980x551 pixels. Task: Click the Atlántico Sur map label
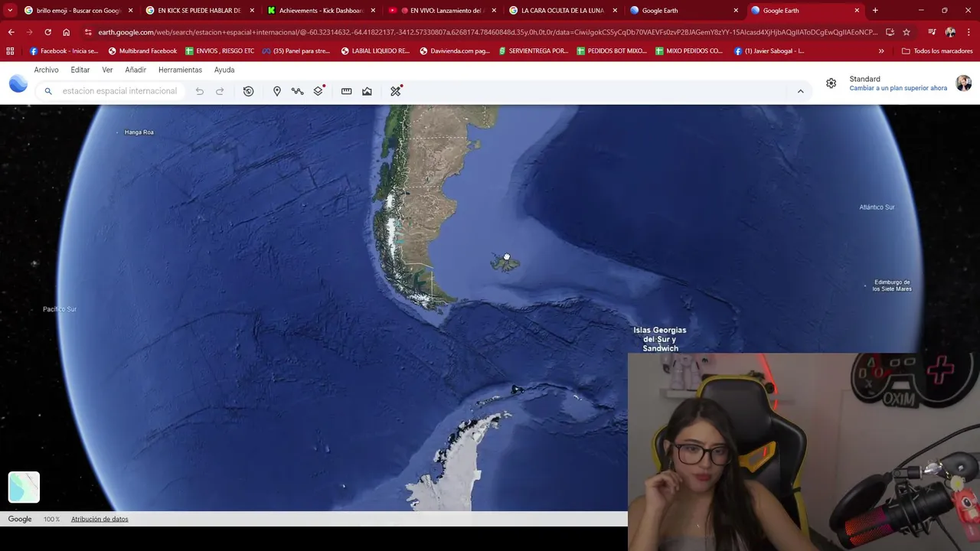pos(877,207)
